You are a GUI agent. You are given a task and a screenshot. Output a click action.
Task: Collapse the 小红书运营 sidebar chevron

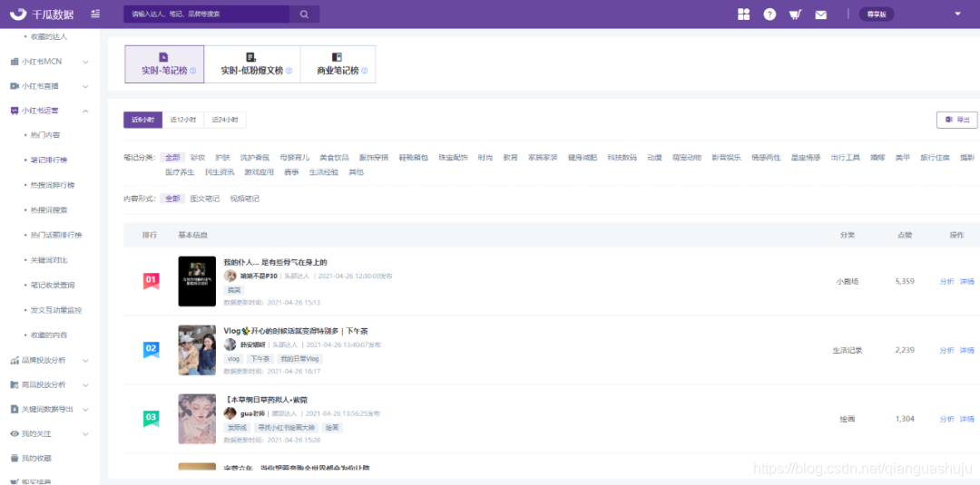pyautogui.click(x=85, y=111)
